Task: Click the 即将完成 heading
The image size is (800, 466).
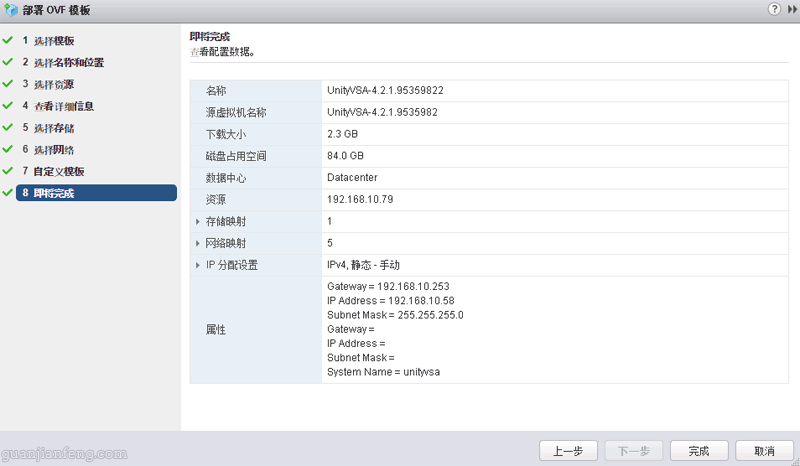Action: 210,37
